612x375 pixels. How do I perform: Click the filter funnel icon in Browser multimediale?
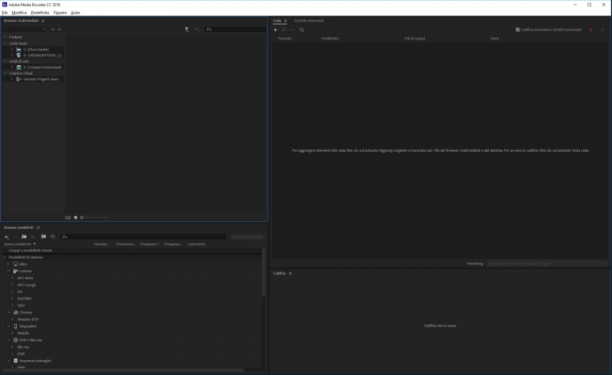pos(187,29)
